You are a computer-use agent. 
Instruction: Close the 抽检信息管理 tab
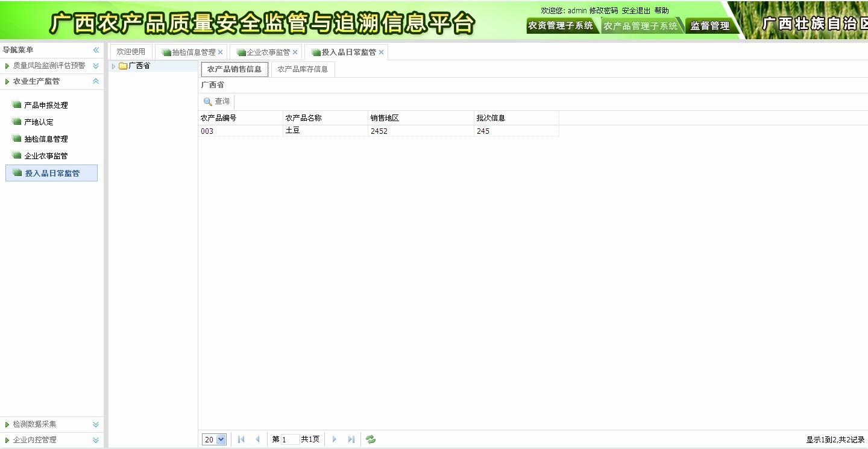pos(221,52)
